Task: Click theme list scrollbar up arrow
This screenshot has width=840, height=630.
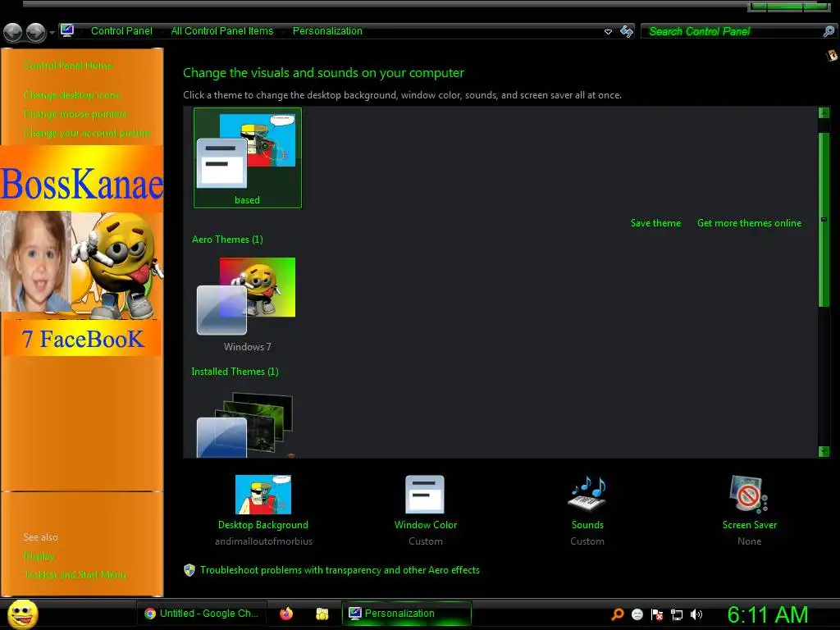Action: 824,112
